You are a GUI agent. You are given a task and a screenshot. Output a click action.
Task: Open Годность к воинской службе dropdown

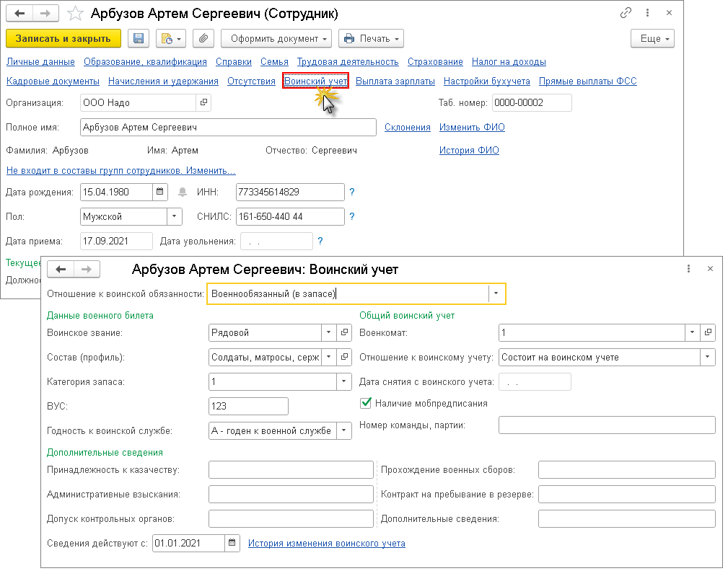coord(344,430)
